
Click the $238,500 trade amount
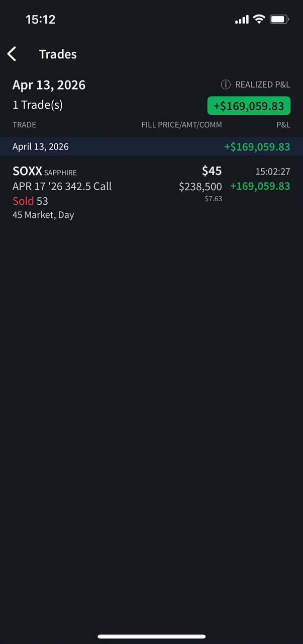pos(200,187)
